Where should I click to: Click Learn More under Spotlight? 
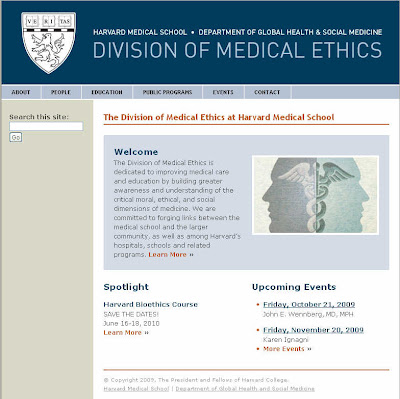click(122, 333)
